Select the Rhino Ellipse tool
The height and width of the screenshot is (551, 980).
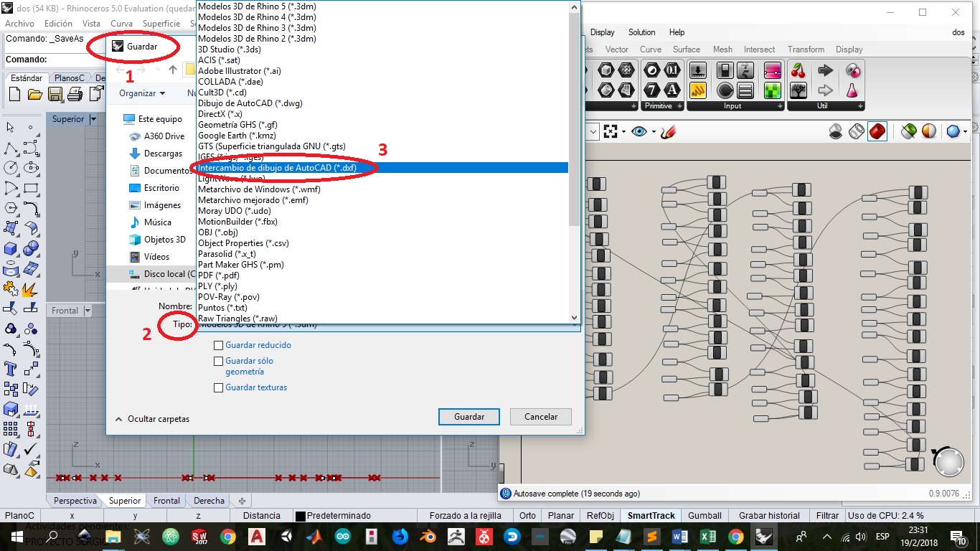[31, 168]
